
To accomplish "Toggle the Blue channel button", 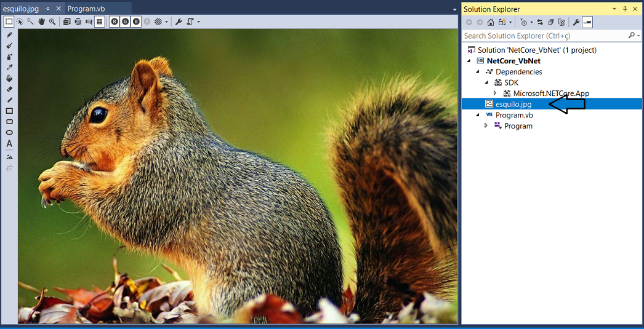I will tap(136, 22).
